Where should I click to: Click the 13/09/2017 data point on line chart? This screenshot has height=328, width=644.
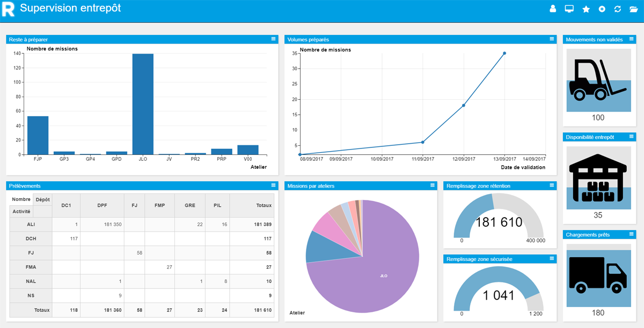coord(504,53)
